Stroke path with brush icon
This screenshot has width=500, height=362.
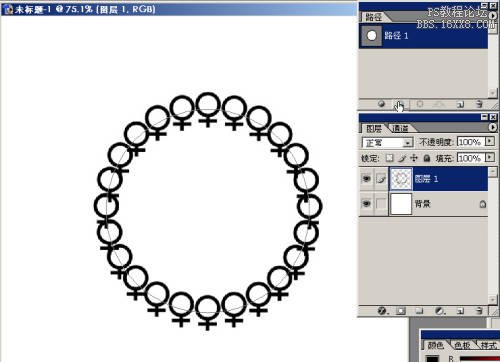(x=400, y=104)
